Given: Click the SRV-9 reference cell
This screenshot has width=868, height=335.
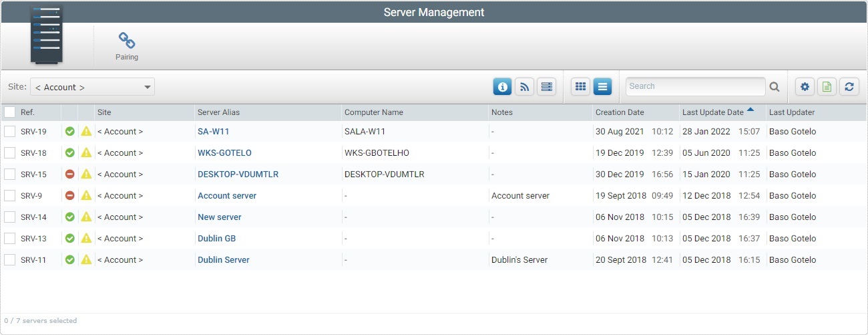Looking at the screenshot, I should (x=31, y=196).
